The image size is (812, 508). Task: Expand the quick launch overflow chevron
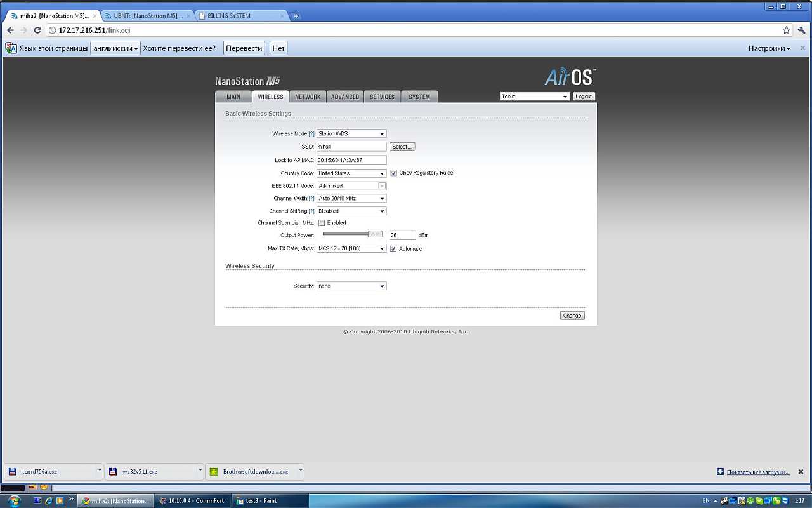pos(71,499)
